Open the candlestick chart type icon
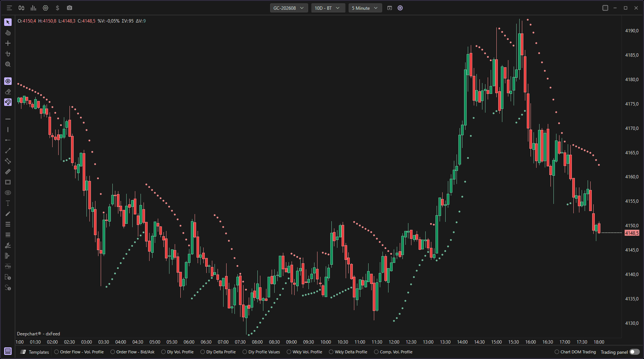This screenshot has height=359, width=644. [x=21, y=8]
